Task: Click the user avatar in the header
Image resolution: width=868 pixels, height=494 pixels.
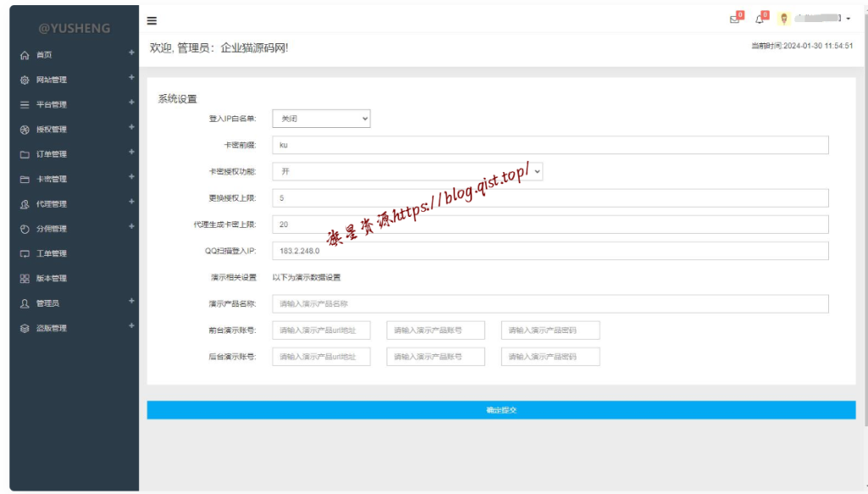Action: coord(784,19)
